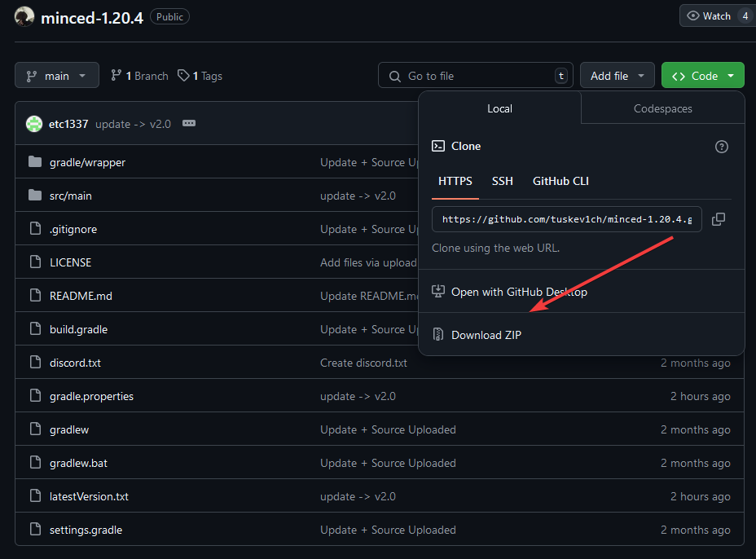Click the tag icon next to 1 Tags
This screenshot has width=756, height=559.
183,75
